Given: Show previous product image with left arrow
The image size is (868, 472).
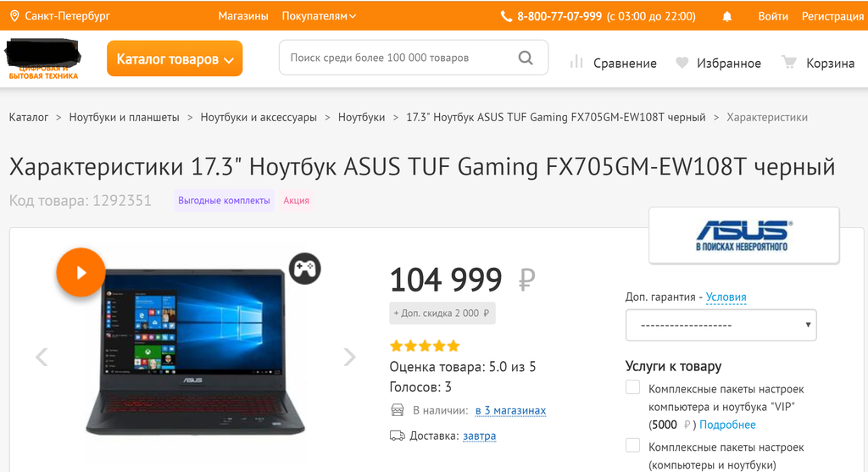Looking at the screenshot, I should 42,357.
